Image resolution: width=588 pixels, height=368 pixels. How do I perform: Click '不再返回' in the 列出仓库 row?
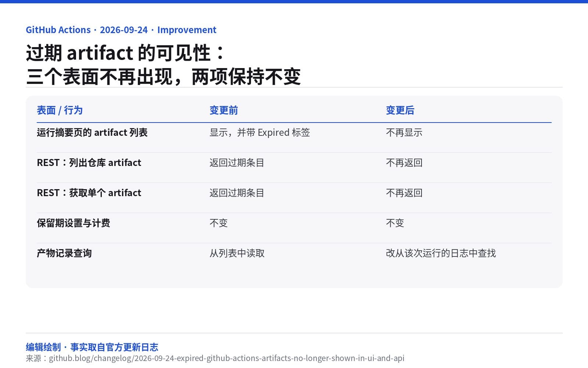point(404,163)
